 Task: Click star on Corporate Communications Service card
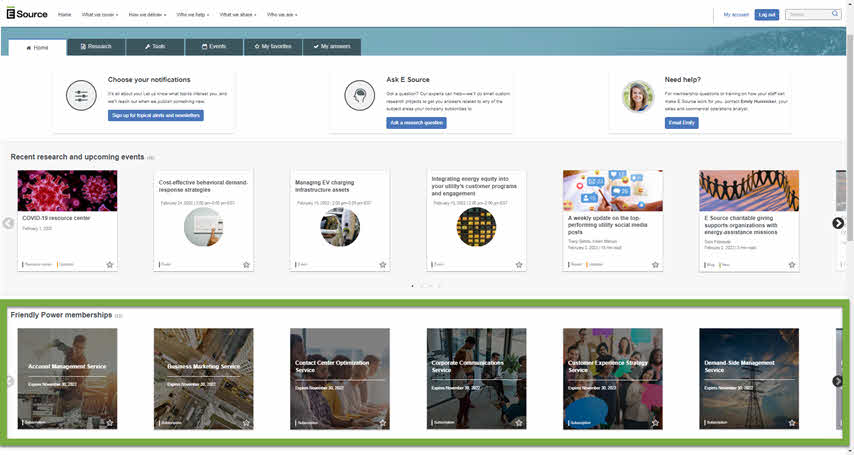[519, 423]
